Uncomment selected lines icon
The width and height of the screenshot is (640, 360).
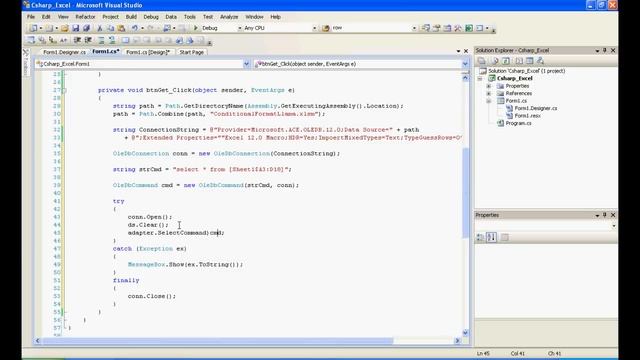[112, 40]
